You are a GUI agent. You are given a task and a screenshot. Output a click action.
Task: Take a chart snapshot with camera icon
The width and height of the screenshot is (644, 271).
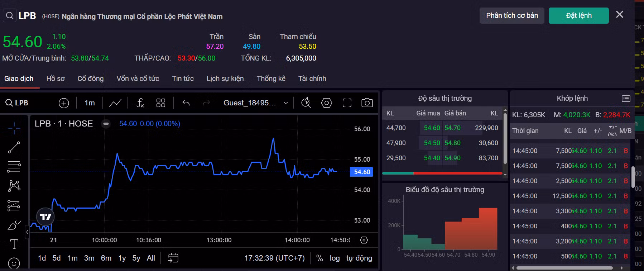click(x=367, y=103)
